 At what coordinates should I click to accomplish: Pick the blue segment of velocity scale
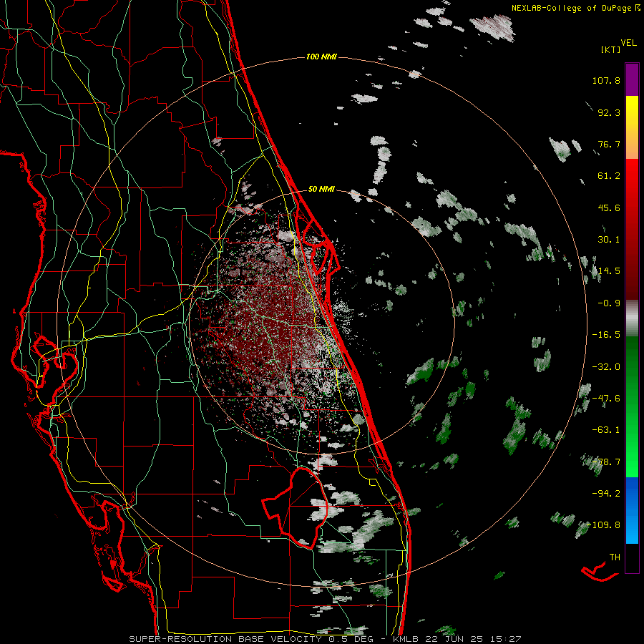click(x=632, y=510)
